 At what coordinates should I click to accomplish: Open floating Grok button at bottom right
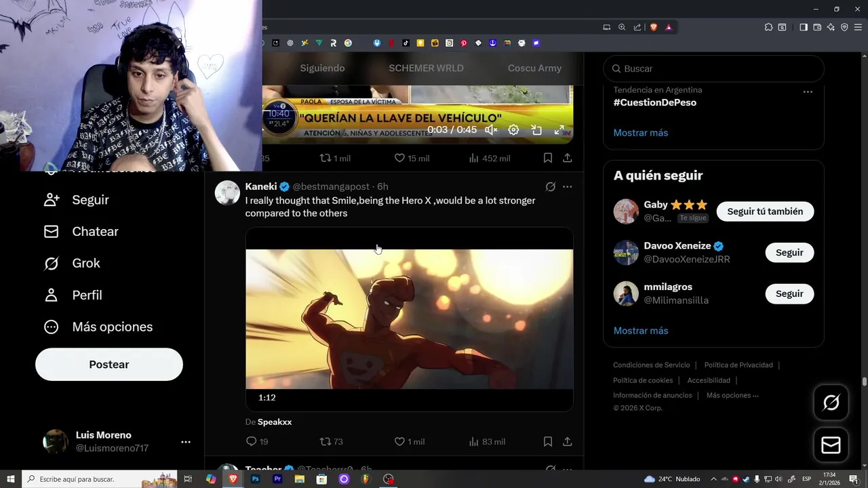click(x=831, y=403)
